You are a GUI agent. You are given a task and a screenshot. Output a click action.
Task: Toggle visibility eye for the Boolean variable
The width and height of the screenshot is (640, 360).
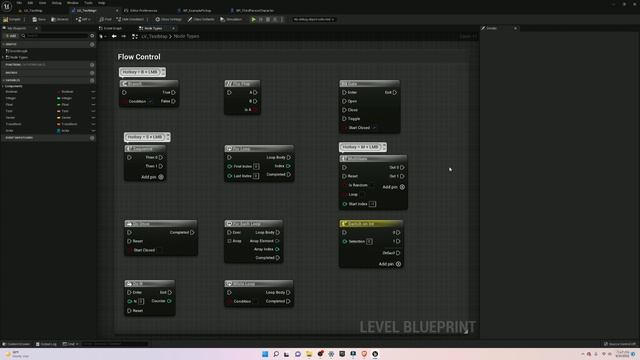(x=93, y=92)
